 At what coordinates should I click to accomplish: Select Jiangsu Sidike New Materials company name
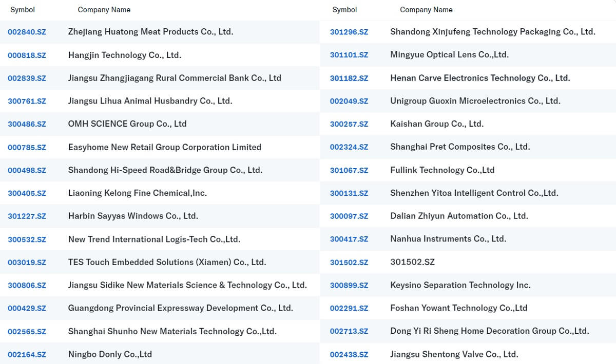(187, 285)
